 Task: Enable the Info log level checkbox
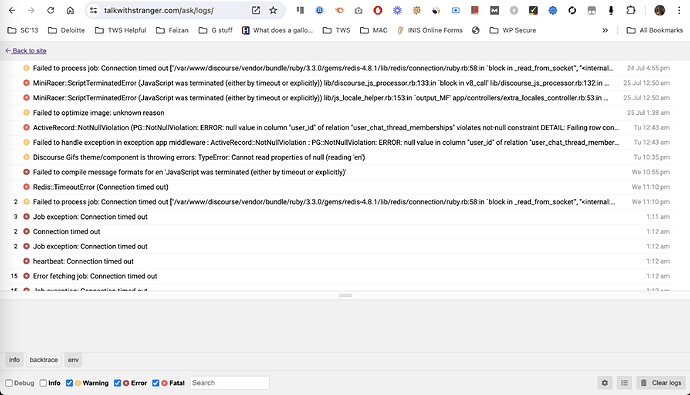43,383
